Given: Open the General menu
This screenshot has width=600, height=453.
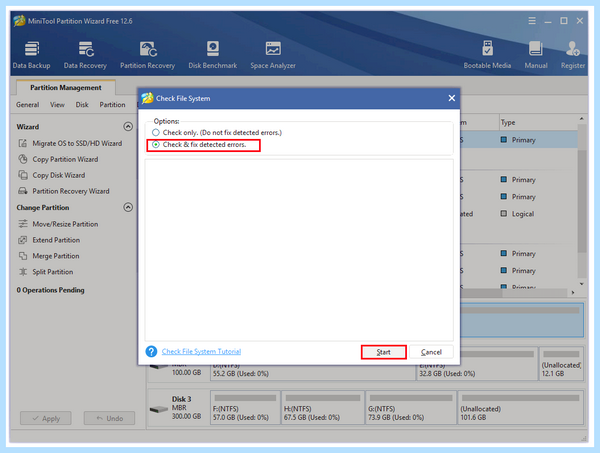Looking at the screenshot, I should tap(28, 104).
